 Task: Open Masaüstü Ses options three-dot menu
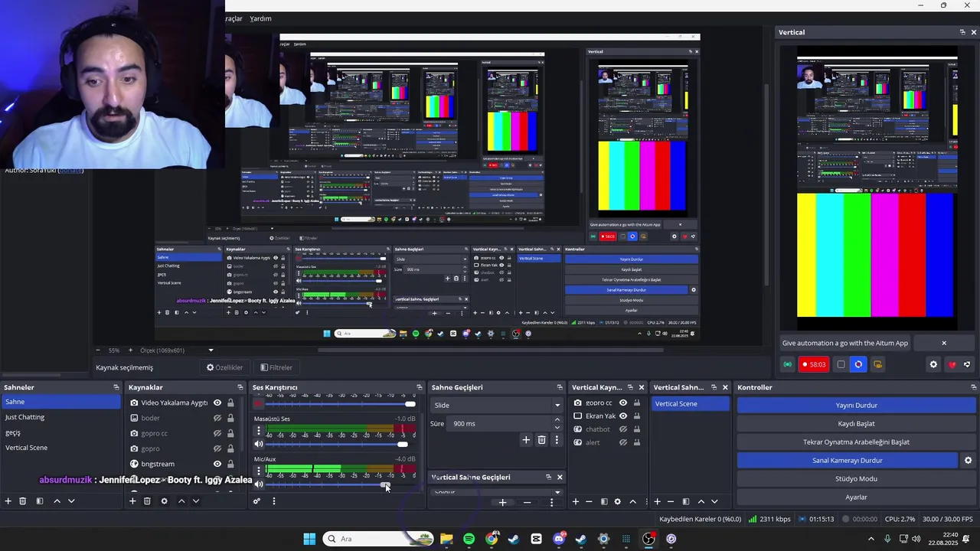point(258,432)
